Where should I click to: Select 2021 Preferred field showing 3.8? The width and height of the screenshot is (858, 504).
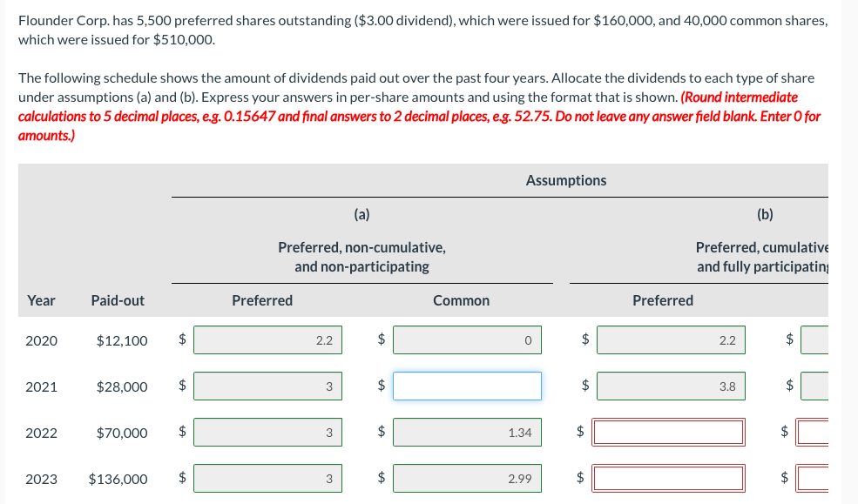[670, 386]
